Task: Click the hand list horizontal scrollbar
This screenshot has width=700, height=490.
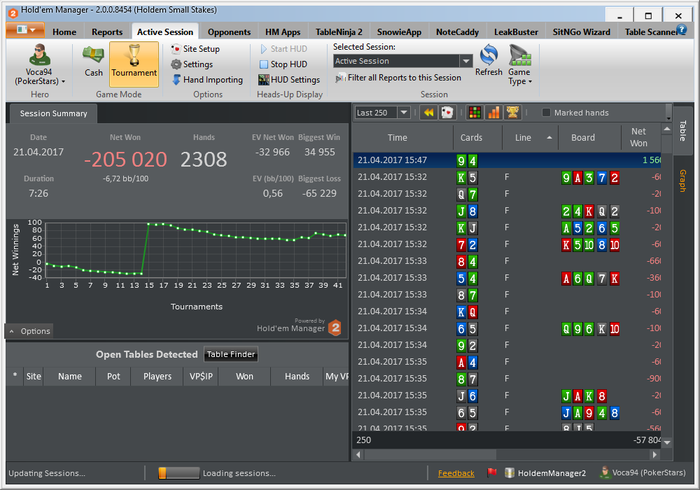Action: [429, 455]
